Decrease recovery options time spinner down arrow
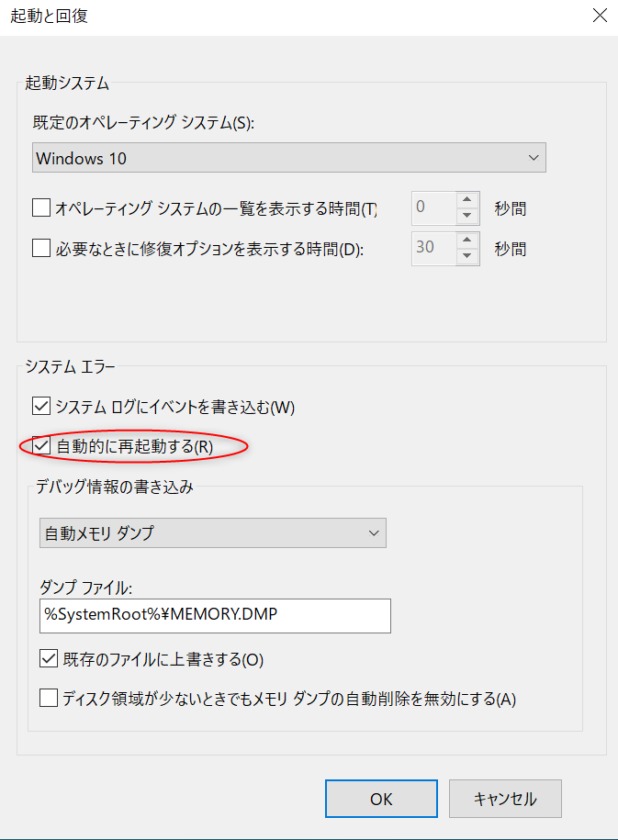The image size is (618, 840). coord(467,256)
